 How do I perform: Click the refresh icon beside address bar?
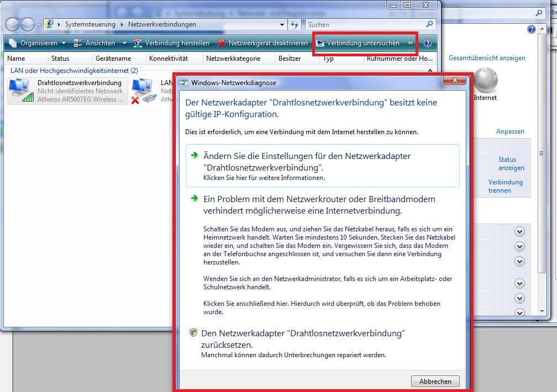[295, 24]
